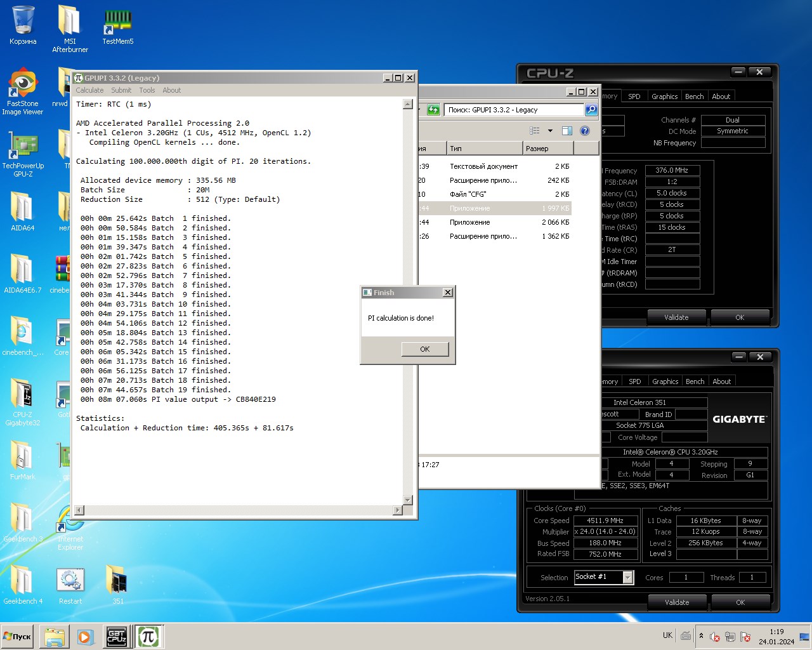Click the UK language indicator in tray

click(x=667, y=635)
